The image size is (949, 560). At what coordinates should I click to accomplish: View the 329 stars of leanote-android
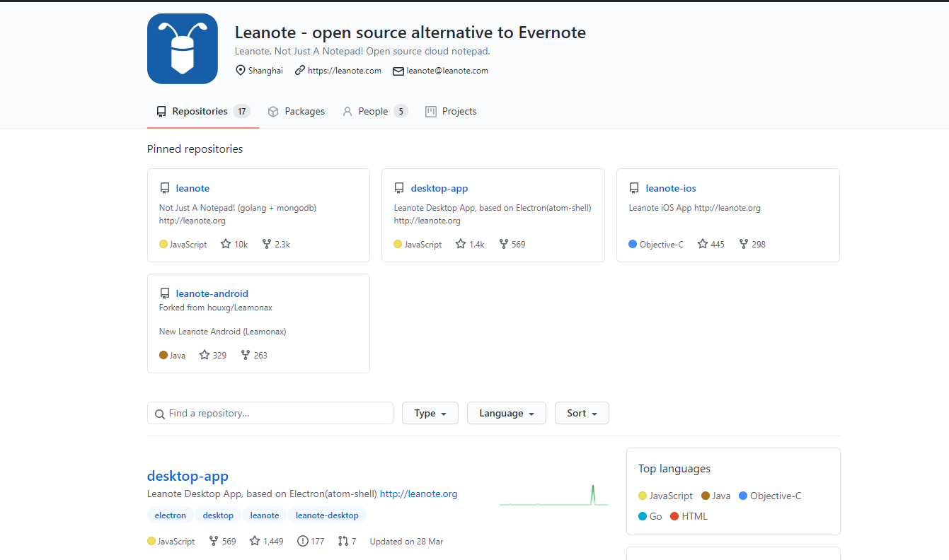point(213,355)
